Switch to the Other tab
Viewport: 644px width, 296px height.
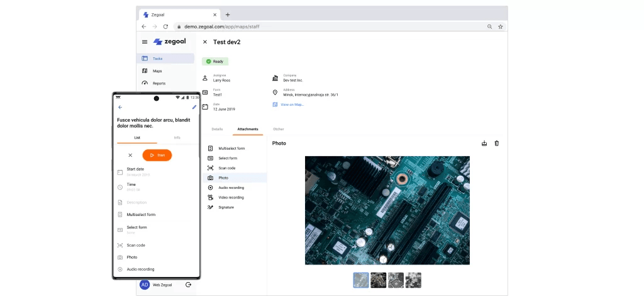[279, 129]
